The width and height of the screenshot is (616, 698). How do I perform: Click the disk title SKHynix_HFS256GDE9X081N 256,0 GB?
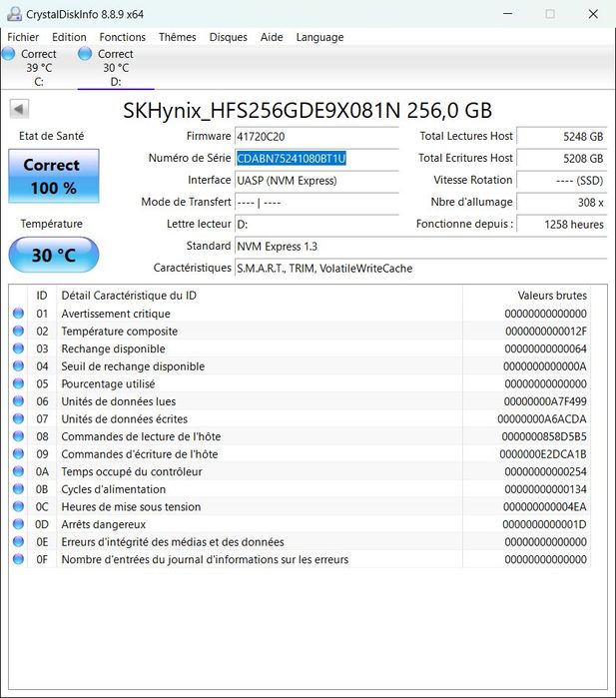click(x=308, y=111)
